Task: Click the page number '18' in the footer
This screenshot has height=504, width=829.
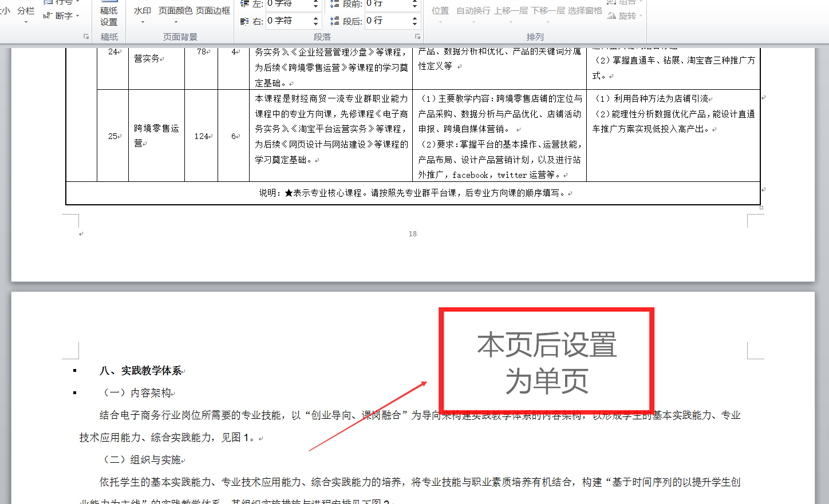Action: 413,233
